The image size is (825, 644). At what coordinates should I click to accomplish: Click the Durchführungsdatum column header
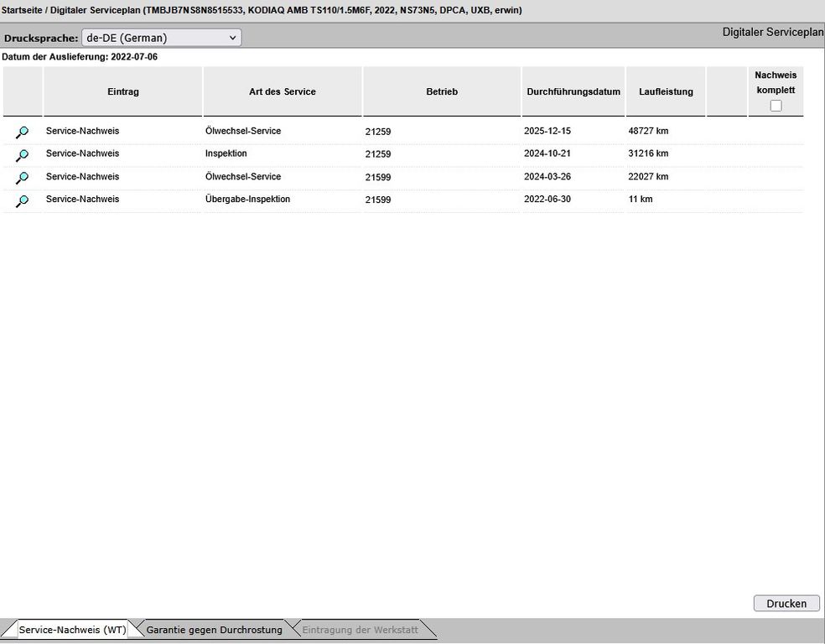pyautogui.click(x=573, y=91)
